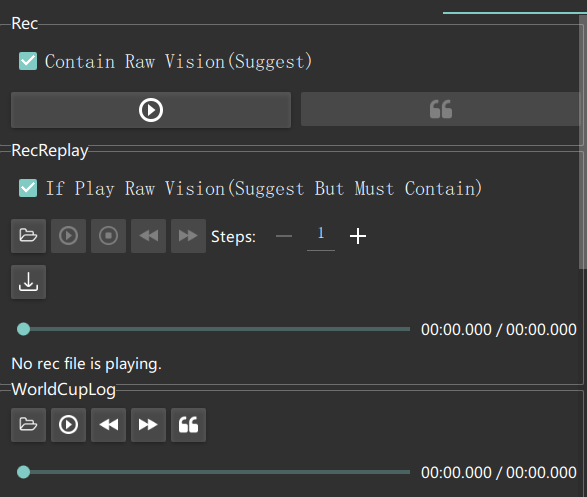
Task: Play the WorldCupLog
Action: (69, 425)
